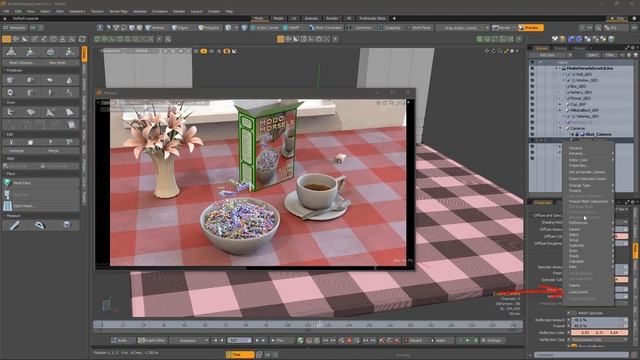Open the Texture menu
640x360 pixels.
pyautogui.click(x=97, y=11)
